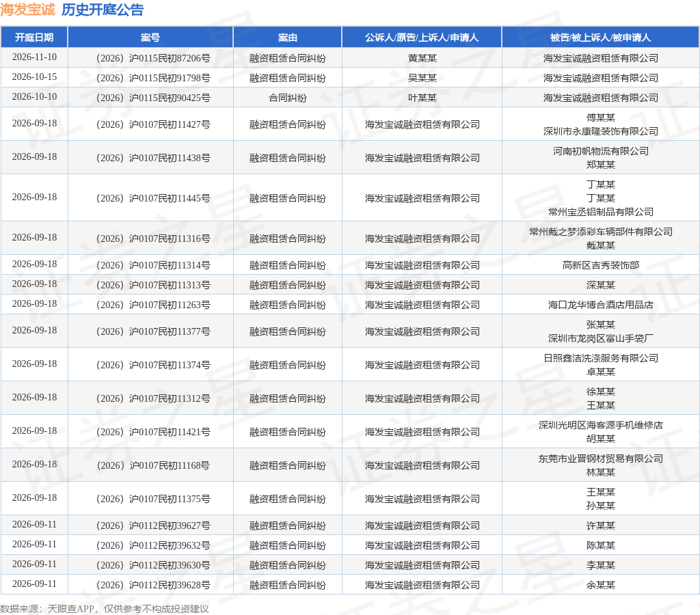
Task: Click the 海发宝诚 title text
Action: 27,10
